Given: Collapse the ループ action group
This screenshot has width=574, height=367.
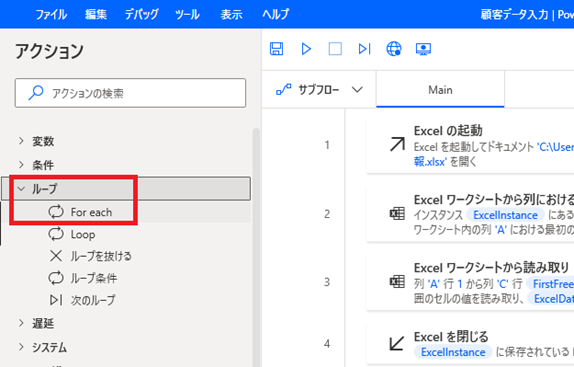Looking at the screenshot, I should [21, 189].
